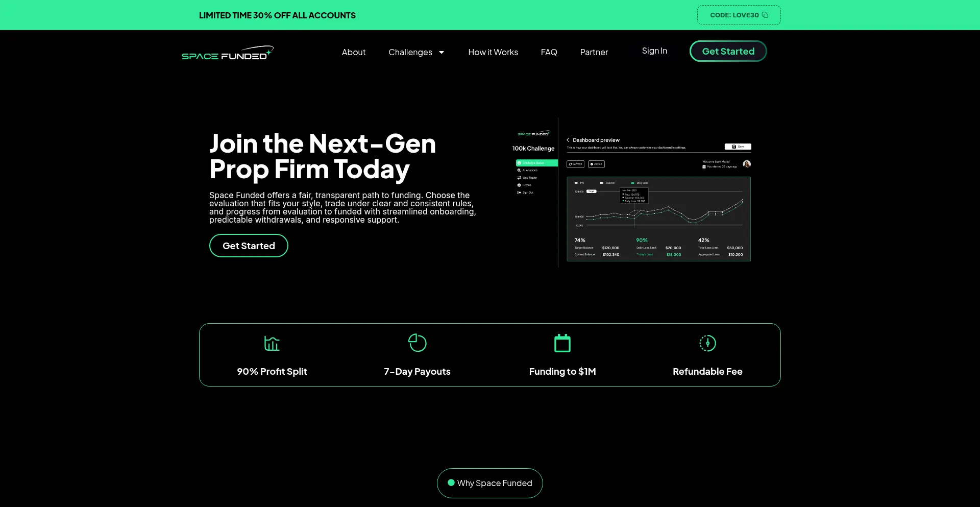Open AI Analytics in preview sidebar
The height and width of the screenshot is (507, 980).
(527, 170)
